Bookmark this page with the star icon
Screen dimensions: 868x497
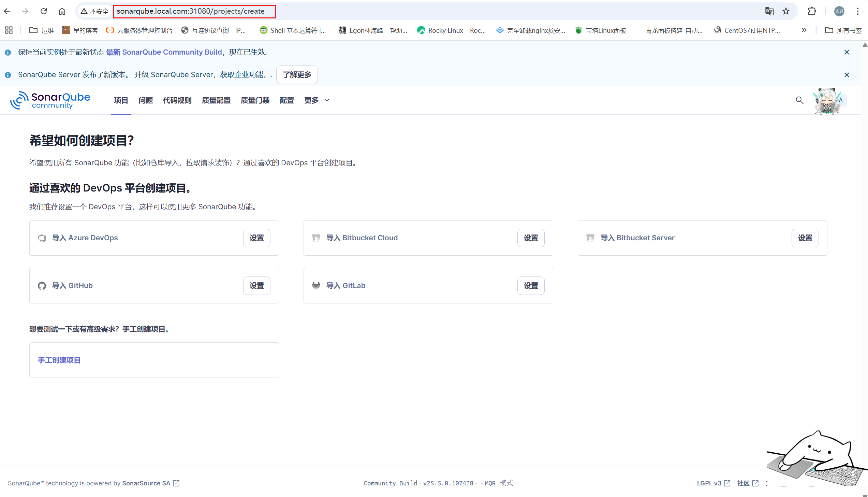(x=786, y=11)
